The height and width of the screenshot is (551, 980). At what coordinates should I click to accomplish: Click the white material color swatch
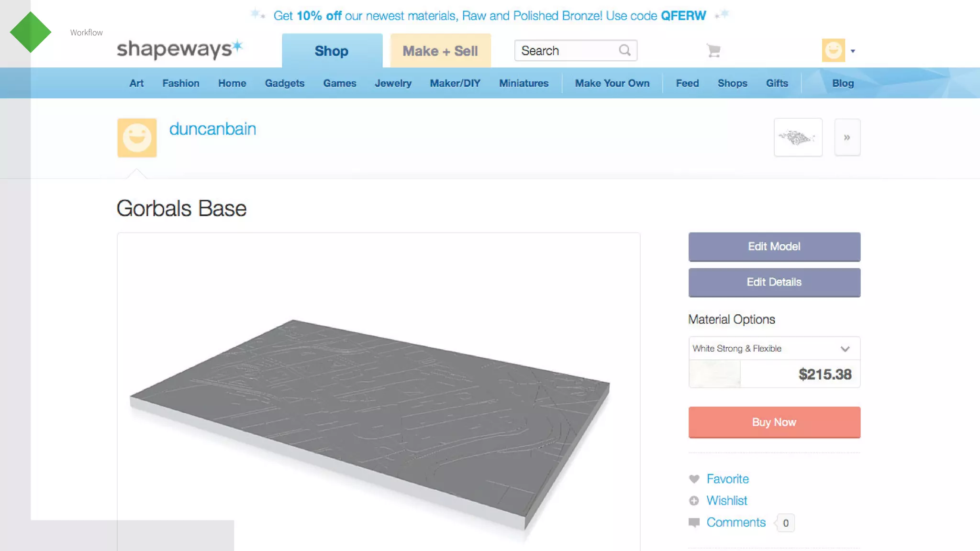point(714,374)
